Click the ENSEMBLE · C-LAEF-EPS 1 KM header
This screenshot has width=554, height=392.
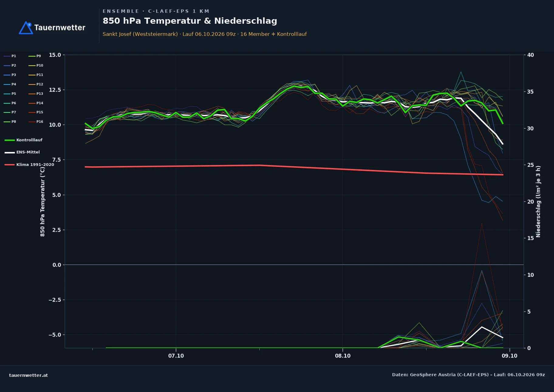point(156,11)
